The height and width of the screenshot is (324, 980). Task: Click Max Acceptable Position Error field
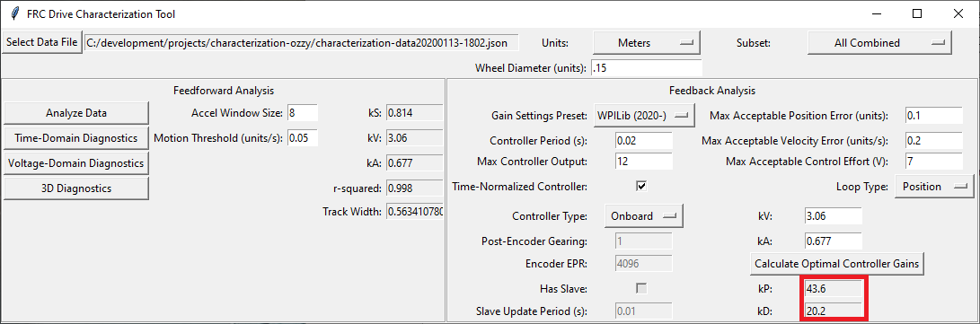tap(934, 116)
